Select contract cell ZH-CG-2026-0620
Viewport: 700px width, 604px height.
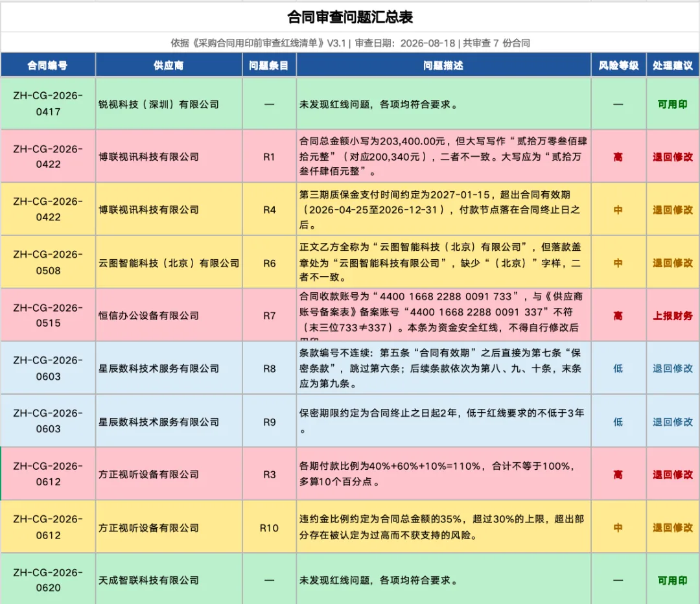pos(48,579)
